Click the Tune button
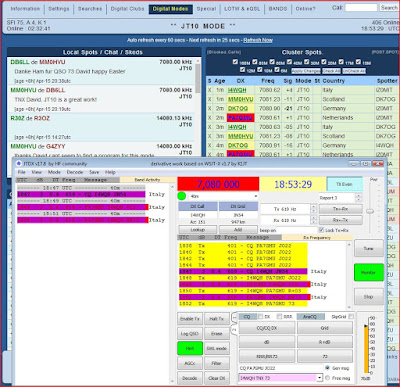400x387 pixels. [369, 248]
